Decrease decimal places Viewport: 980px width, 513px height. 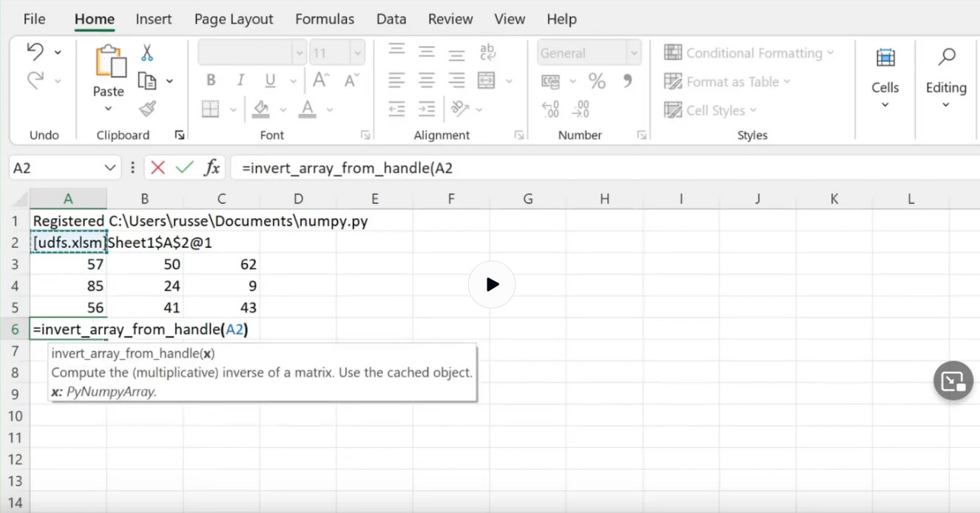pyautogui.click(x=582, y=109)
